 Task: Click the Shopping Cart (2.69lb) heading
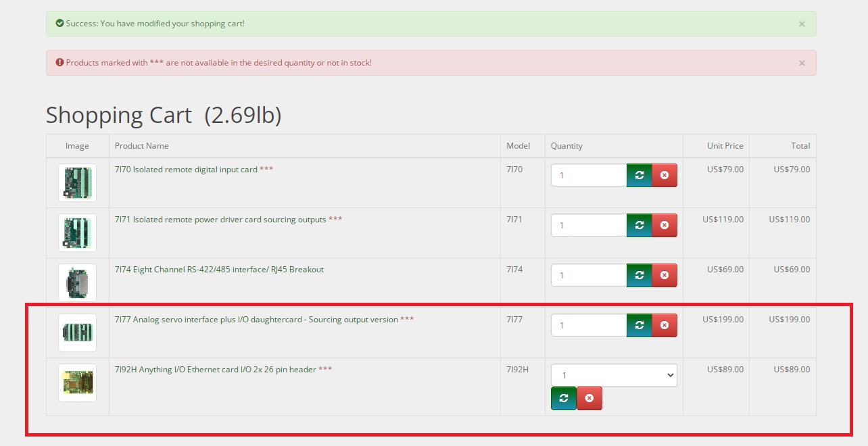pyautogui.click(x=164, y=115)
